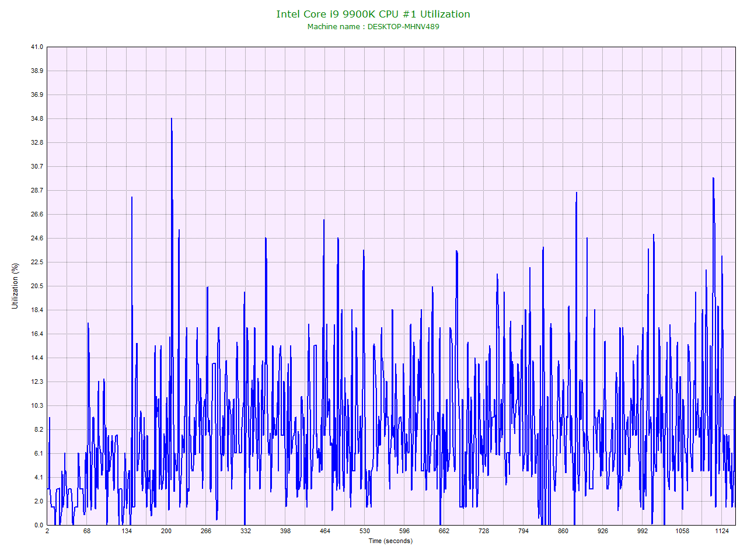The image size is (747, 560).
Task: Click the 398 value on the time axis
Action: pos(285,531)
